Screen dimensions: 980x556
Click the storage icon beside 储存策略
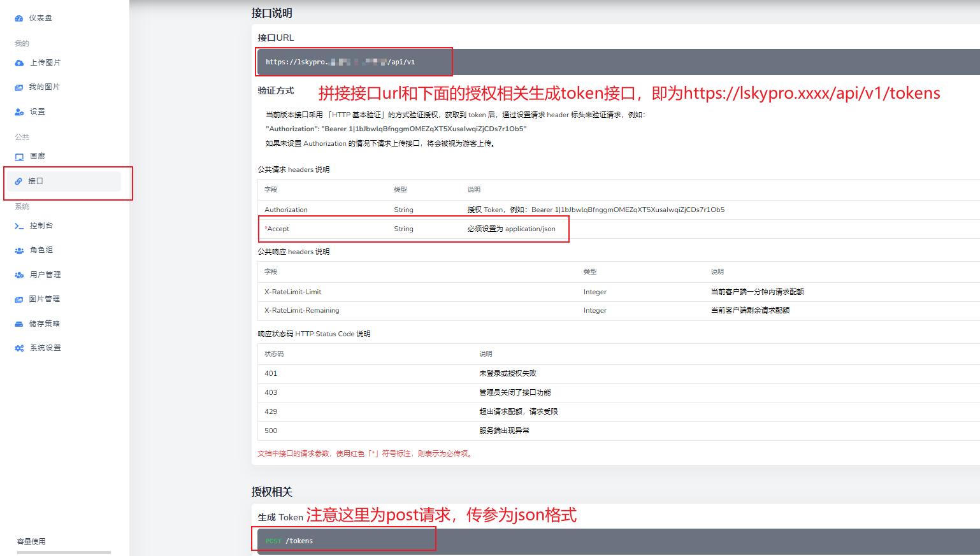pyautogui.click(x=19, y=324)
